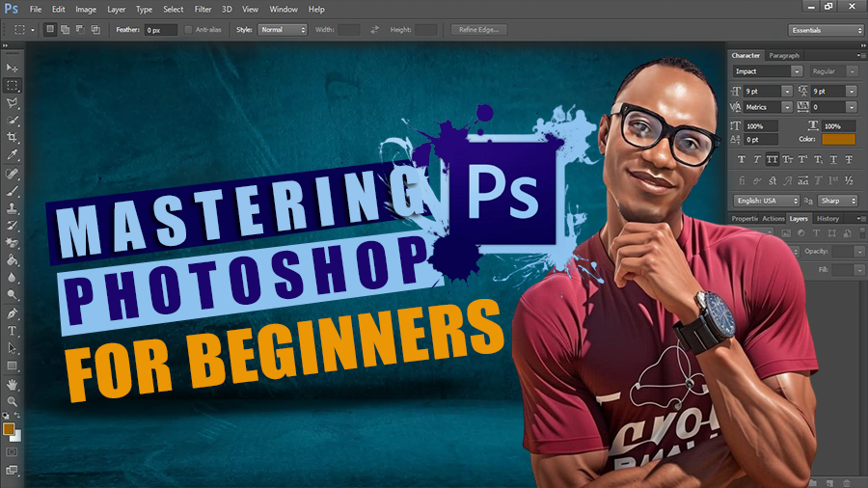Select the Path Selection tool
The image size is (868, 488).
[12, 348]
